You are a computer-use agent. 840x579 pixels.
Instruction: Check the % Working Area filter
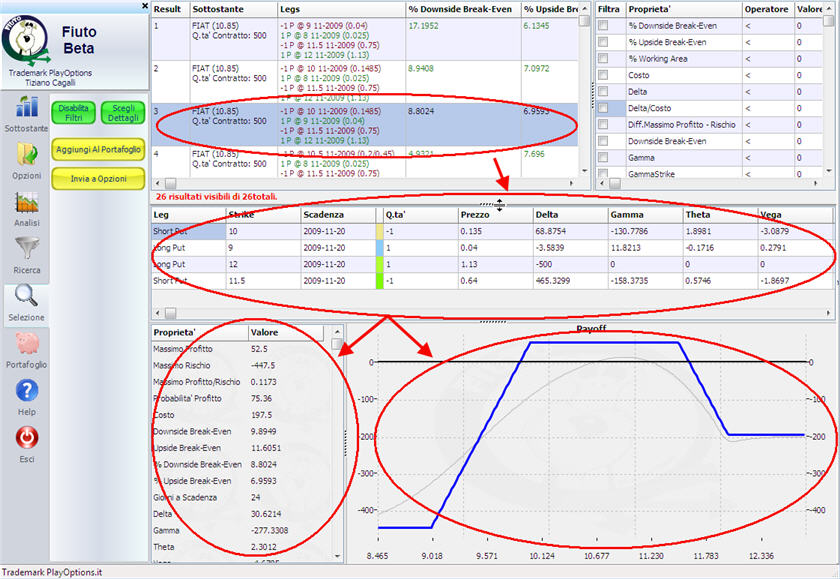603,58
